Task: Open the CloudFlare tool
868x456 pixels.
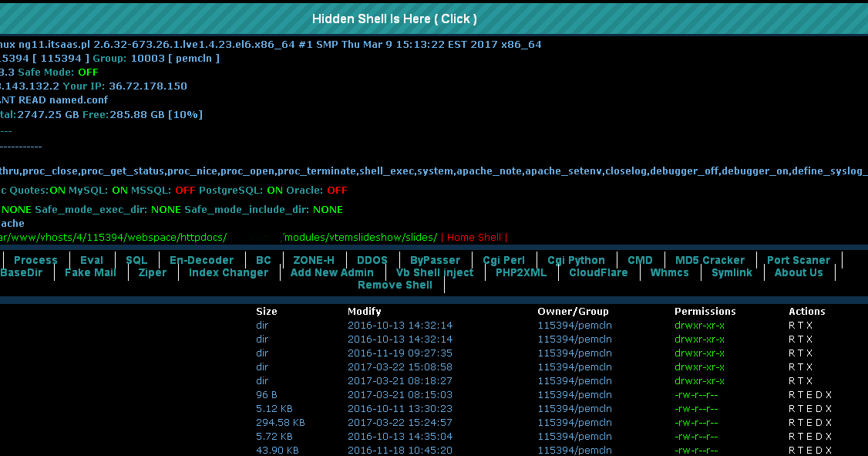Action: click(x=598, y=272)
